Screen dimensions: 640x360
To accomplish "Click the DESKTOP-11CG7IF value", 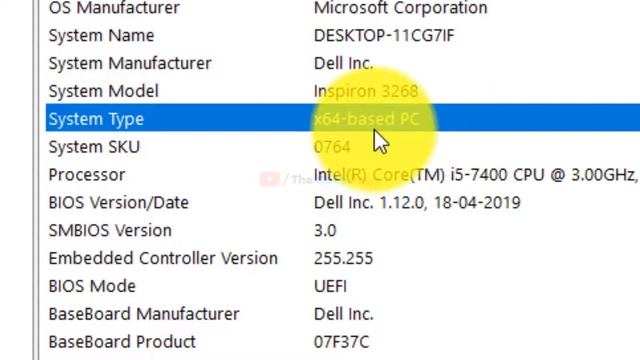I will click(384, 36).
